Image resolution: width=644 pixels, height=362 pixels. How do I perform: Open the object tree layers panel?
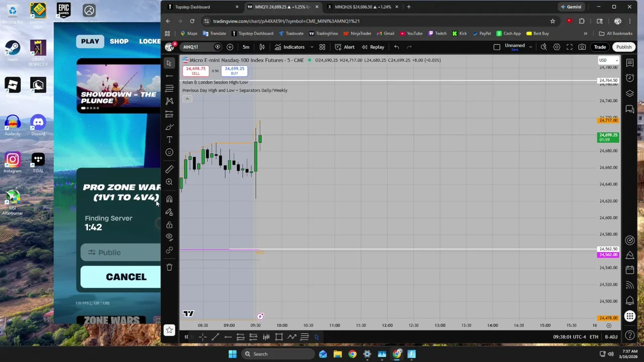click(x=630, y=94)
